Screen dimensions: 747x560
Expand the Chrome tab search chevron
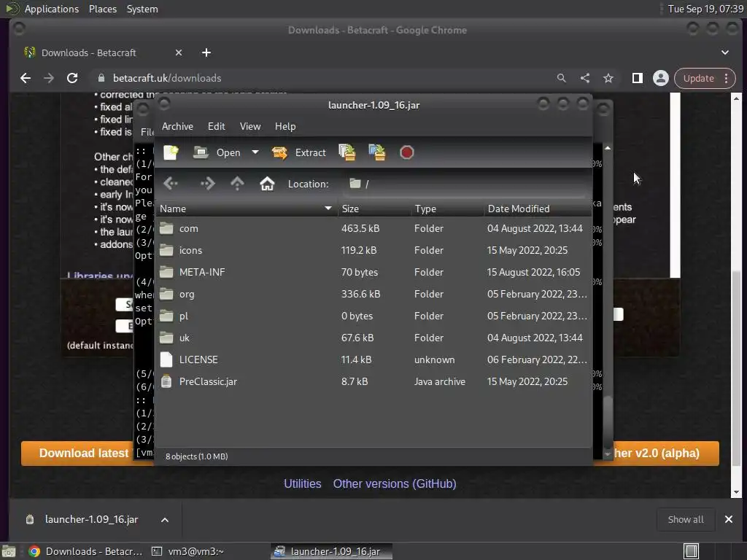[x=724, y=52]
